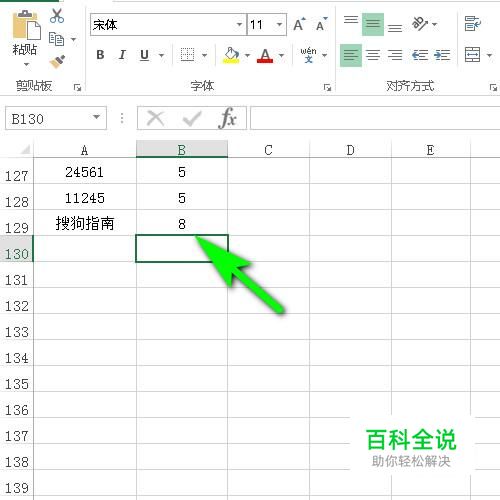
Task: Click the select all corner triangle
Action: coord(25,149)
